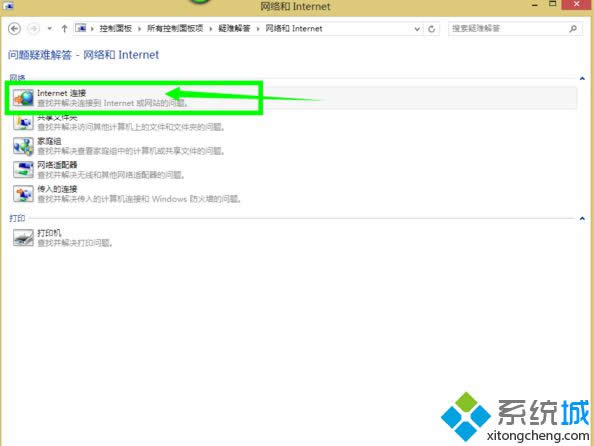
Task: Open the 共享文件夹 troubleshooter icon
Action: 23,122
